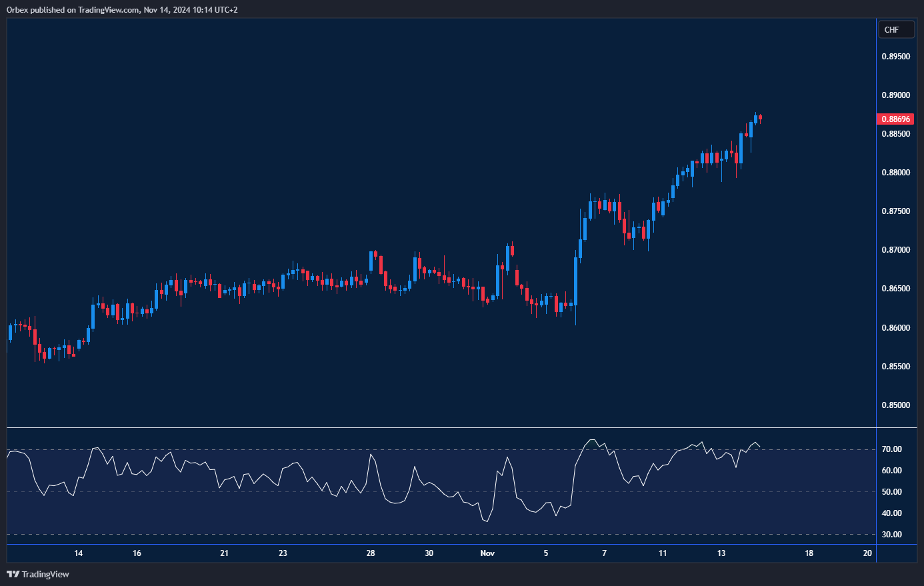Viewport: 924px width, 586px height.
Task: Click the RSI 30.00 level label
Action: pos(892,535)
